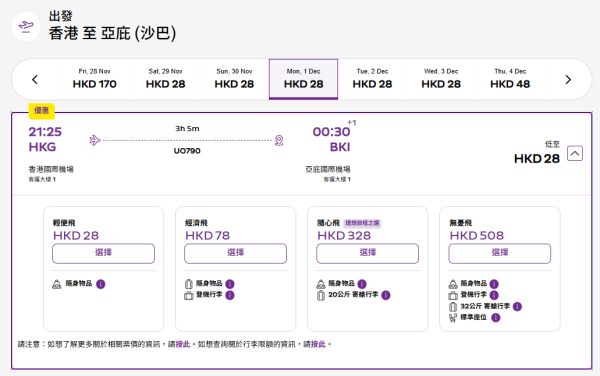Open info for 登機行李 in 無憂飛
Image resolution: width=600 pixels, height=376 pixels.
click(x=494, y=295)
